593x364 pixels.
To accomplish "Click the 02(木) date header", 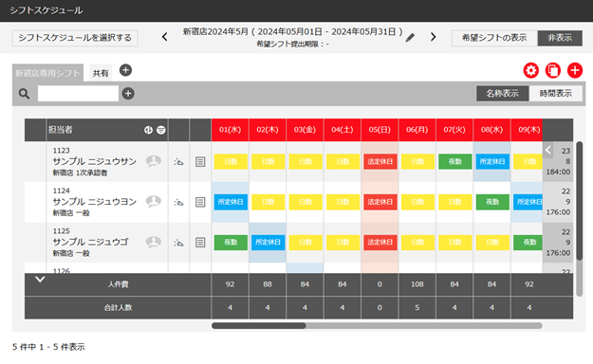I will (x=268, y=130).
